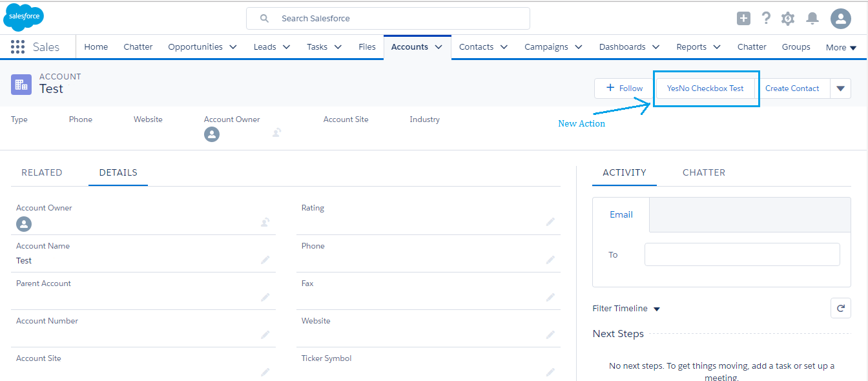Image resolution: width=868 pixels, height=381 pixels.
Task: Open the Create Contact dropdown arrow
Action: pos(841,88)
